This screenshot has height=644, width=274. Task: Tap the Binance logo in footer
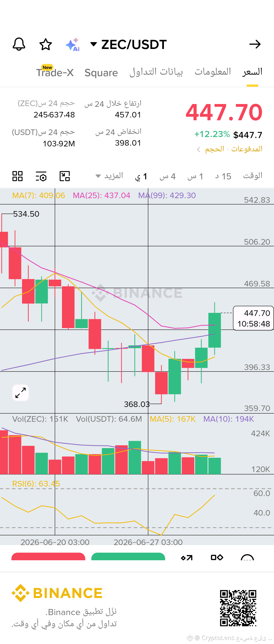[57, 593]
